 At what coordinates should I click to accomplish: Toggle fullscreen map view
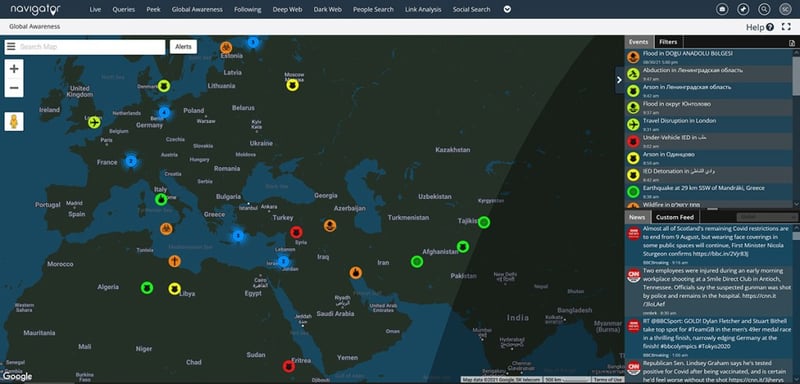tap(786, 27)
